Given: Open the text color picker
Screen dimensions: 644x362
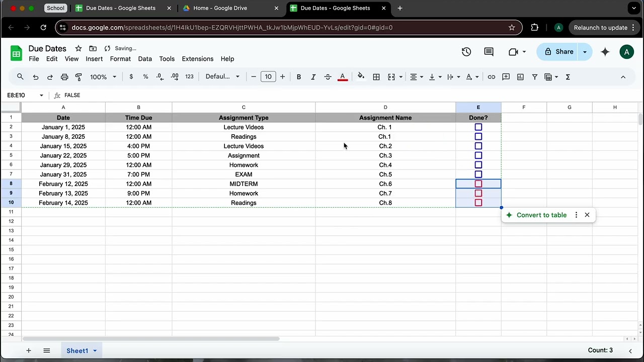Looking at the screenshot, I should [x=343, y=77].
